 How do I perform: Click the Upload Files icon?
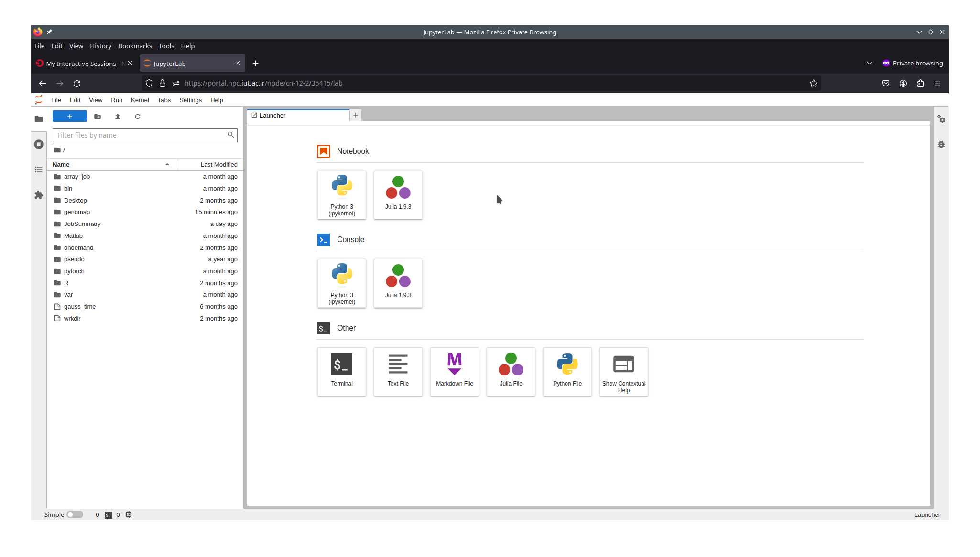118,117
